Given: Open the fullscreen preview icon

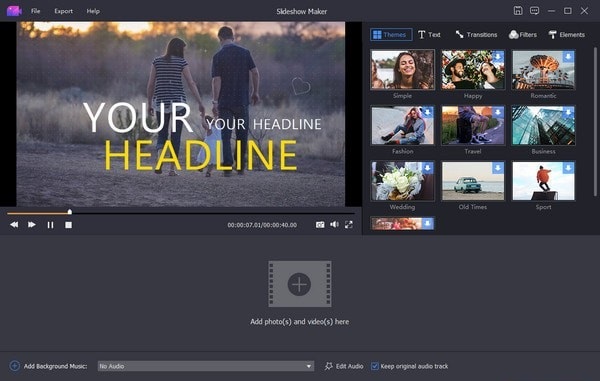Looking at the screenshot, I should [x=349, y=225].
